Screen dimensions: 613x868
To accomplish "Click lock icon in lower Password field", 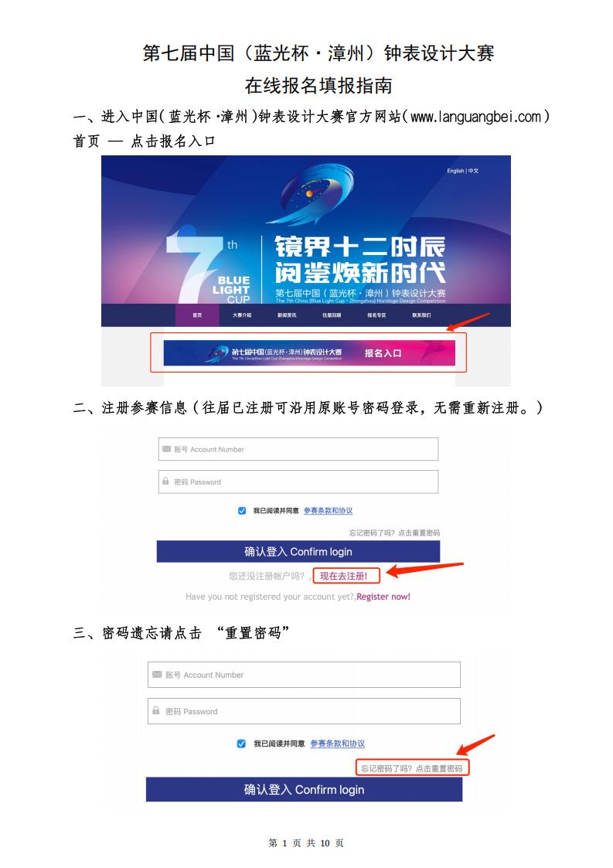I will (156, 710).
